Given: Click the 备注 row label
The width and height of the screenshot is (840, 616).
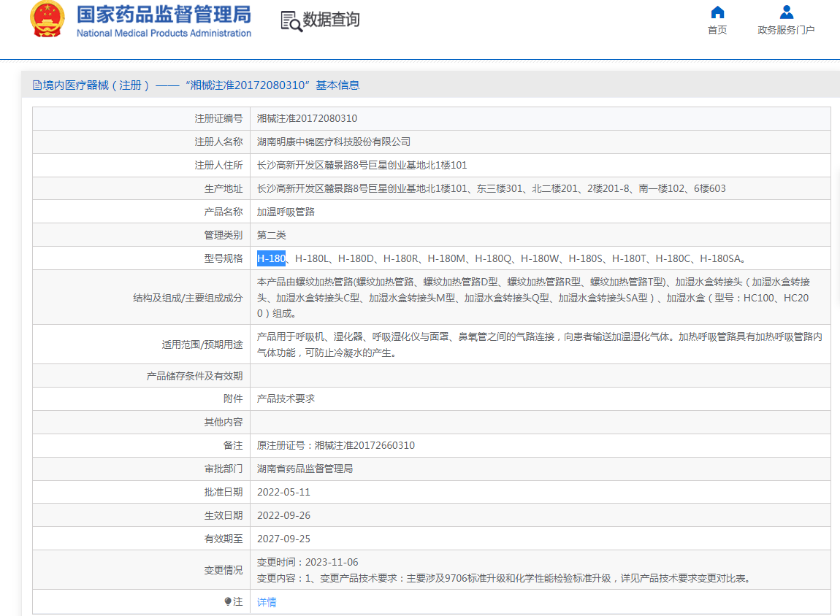Looking at the screenshot, I should (x=233, y=445).
